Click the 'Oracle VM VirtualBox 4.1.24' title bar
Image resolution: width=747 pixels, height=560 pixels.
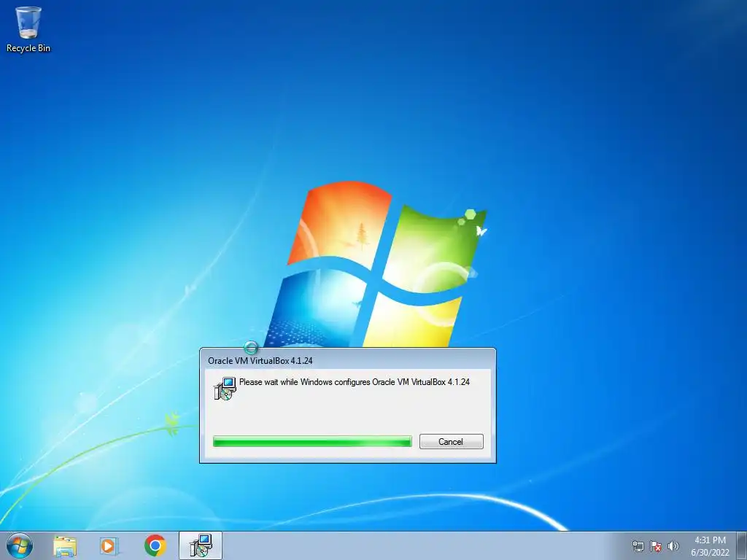click(347, 360)
